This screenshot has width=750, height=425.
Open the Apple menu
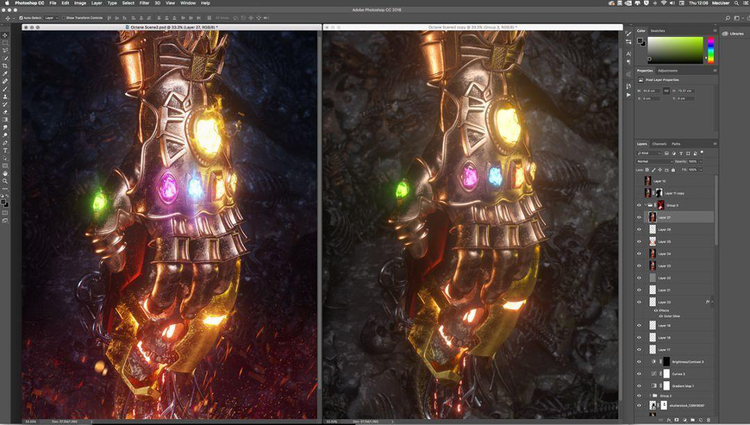click(x=7, y=3)
